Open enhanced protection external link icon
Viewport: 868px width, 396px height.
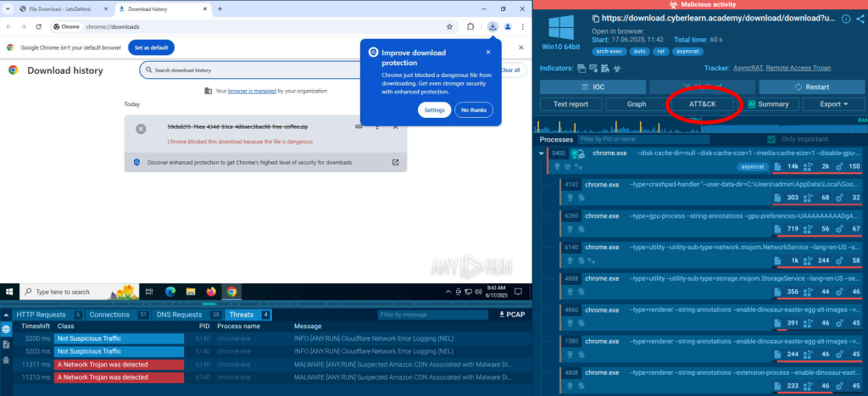point(395,162)
